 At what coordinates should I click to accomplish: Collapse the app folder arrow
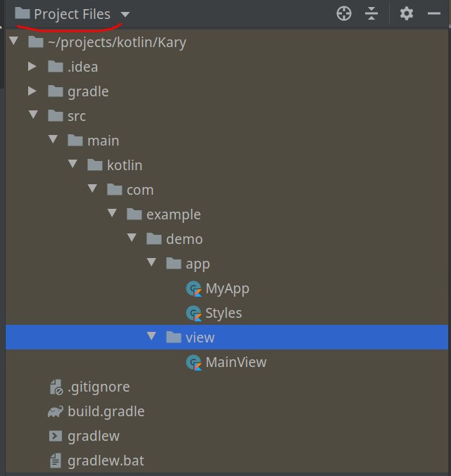(151, 262)
